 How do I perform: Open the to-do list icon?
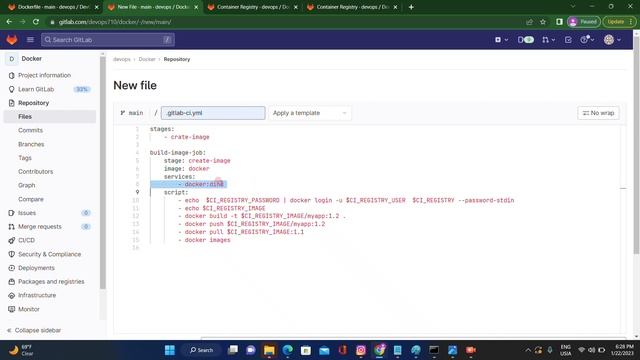pos(568,40)
